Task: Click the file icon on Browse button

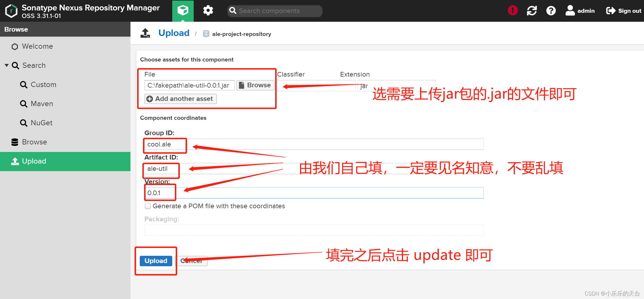Action: tap(242, 85)
